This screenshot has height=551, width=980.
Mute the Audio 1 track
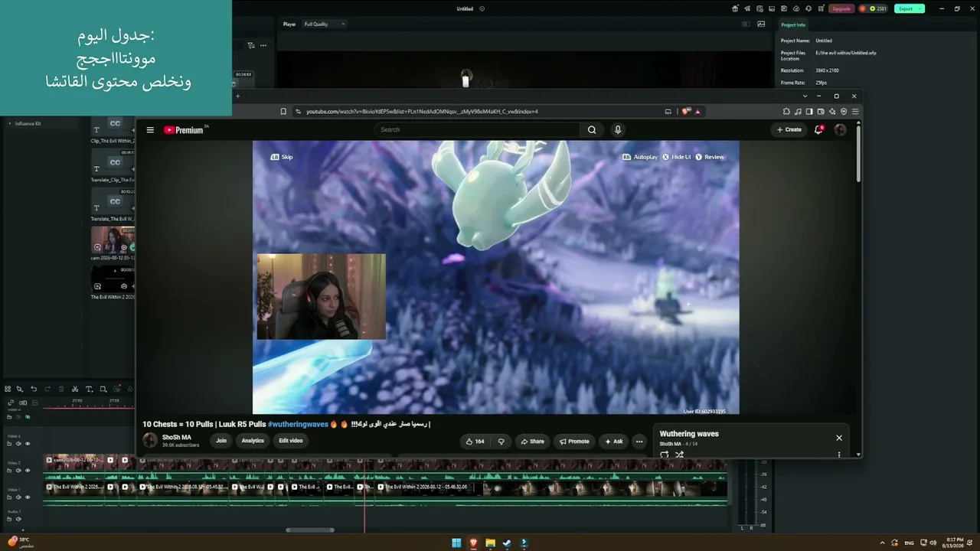[19, 519]
